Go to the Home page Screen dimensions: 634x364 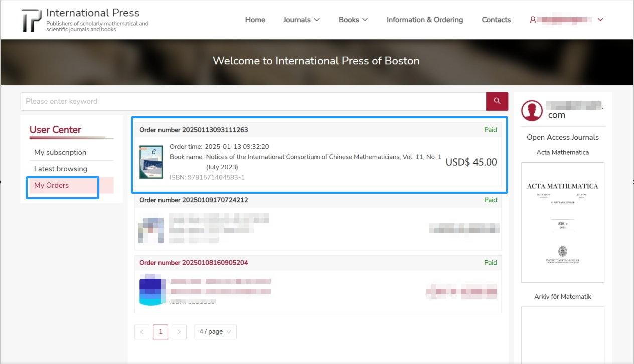[255, 20]
